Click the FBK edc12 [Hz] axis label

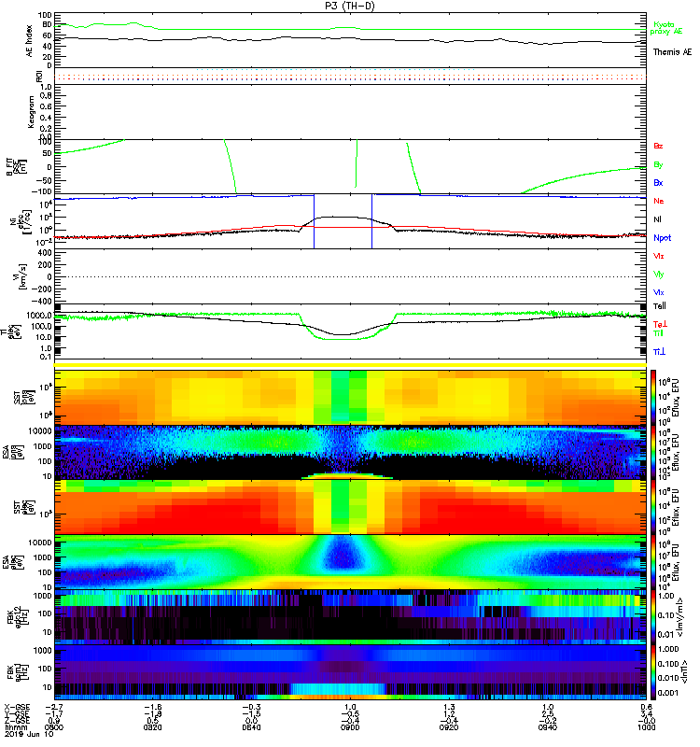(19, 617)
